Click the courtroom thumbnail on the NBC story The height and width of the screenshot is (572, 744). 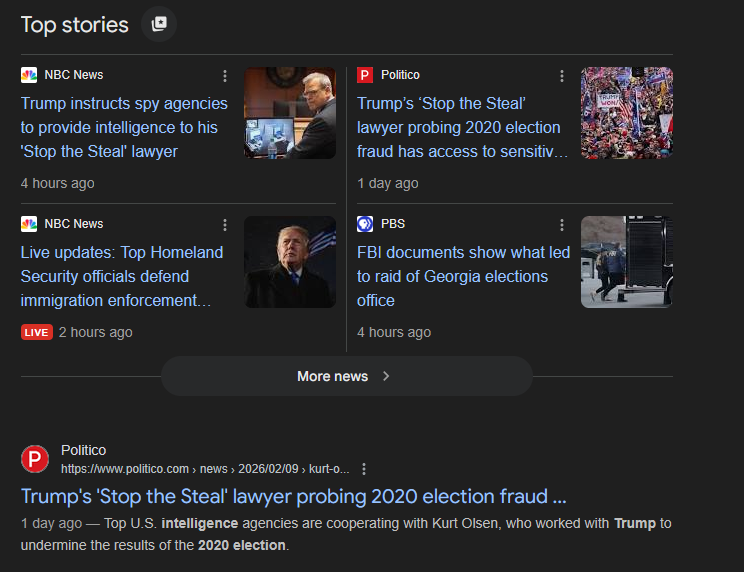coord(290,113)
